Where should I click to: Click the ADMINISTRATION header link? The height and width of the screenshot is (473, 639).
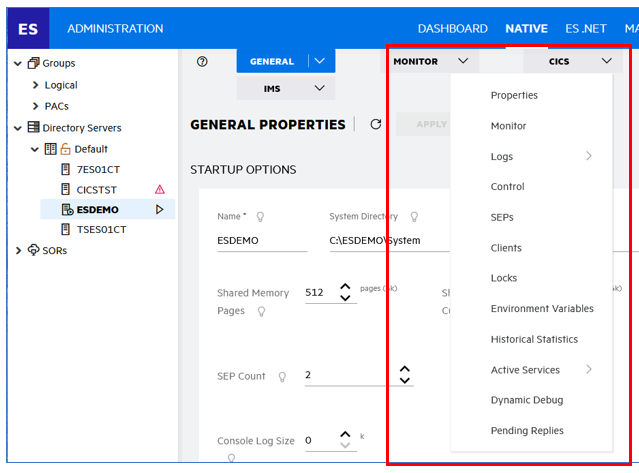click(x=115, y=29)
